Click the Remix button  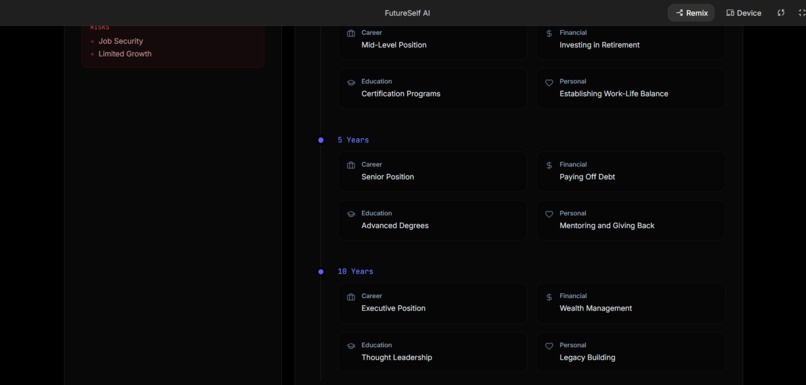(691, 13)
